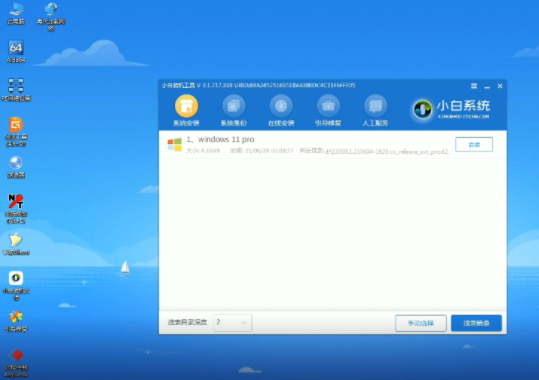Launch the 小白装机大师 desktop shortcut
The width and height of the screenshot is (539, 380).
tap(16, 286)
